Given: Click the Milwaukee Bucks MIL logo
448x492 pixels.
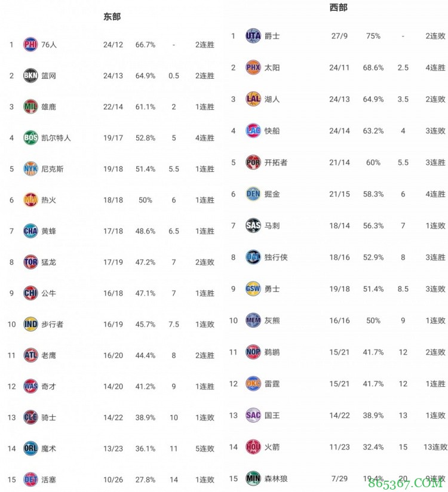Looking at the screenshot, I should point(30,107).
